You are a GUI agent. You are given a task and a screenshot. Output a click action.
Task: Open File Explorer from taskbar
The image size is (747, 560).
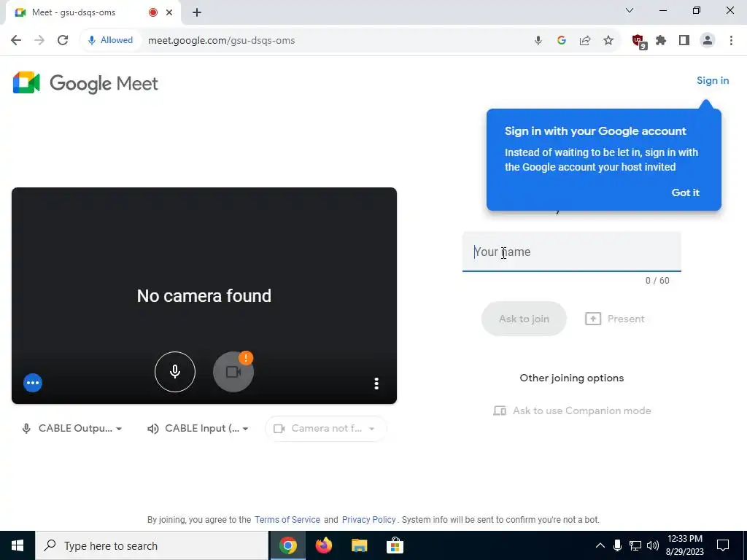(359, 545)
